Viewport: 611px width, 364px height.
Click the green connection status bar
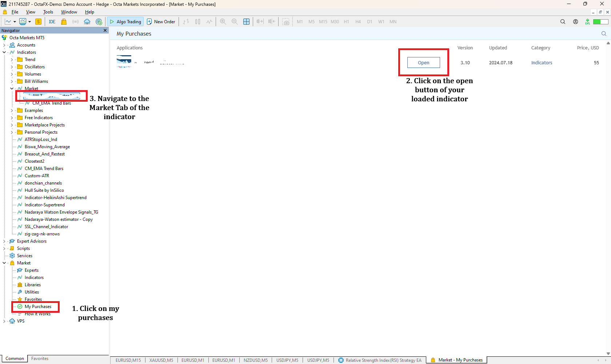(x=600, y=21)
